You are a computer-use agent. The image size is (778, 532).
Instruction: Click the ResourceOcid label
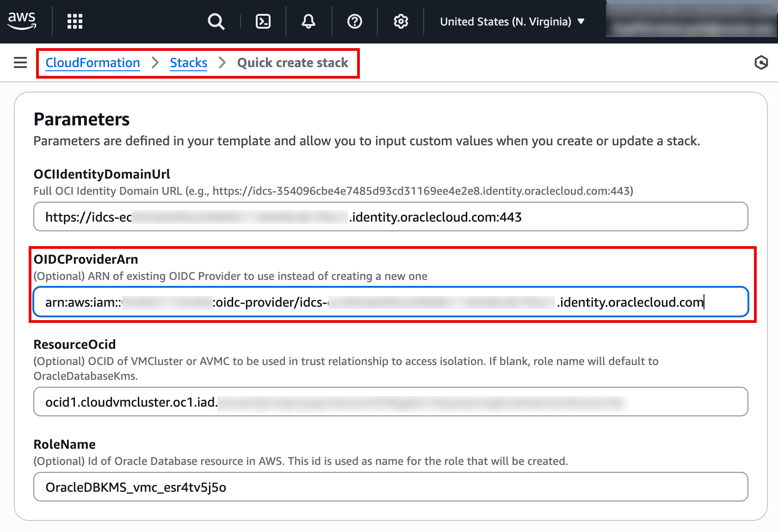pyautogui.click(x=75, y=345)
